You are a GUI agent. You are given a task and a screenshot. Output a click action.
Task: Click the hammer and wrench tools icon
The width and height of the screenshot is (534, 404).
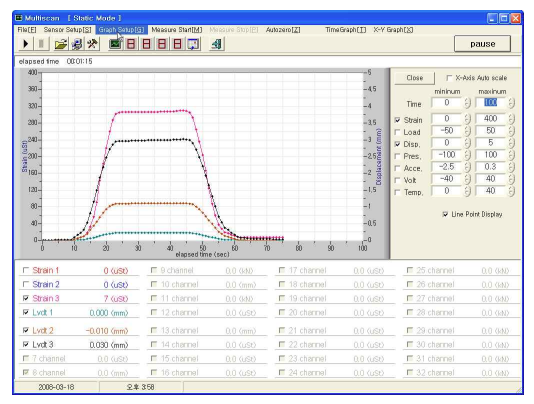click(x=92, y=44)
